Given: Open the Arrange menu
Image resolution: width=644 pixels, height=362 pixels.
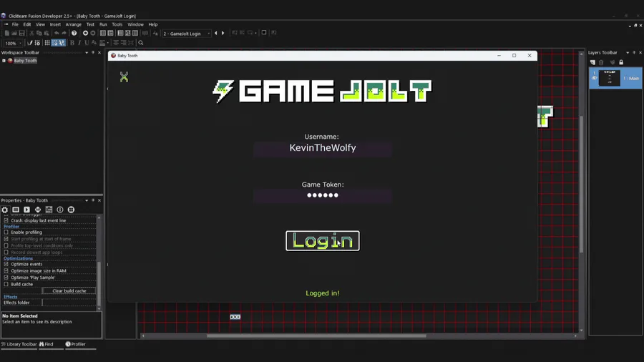Looking at the screenshot, I should point(74,24).
